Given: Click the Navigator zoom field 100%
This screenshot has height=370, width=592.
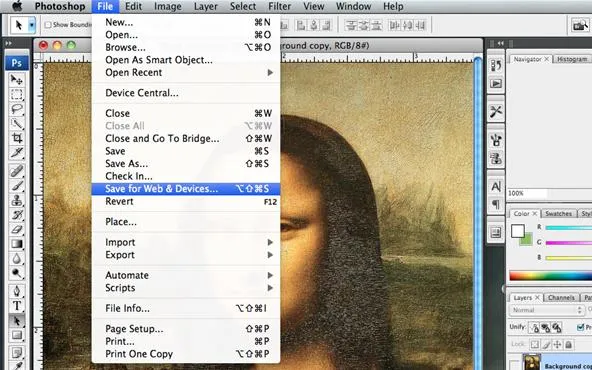Looking at the screenshot, I should click(x=527, y=193).
